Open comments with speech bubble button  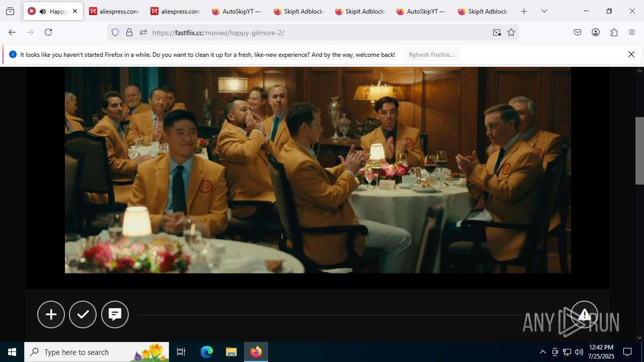(115, 314)
